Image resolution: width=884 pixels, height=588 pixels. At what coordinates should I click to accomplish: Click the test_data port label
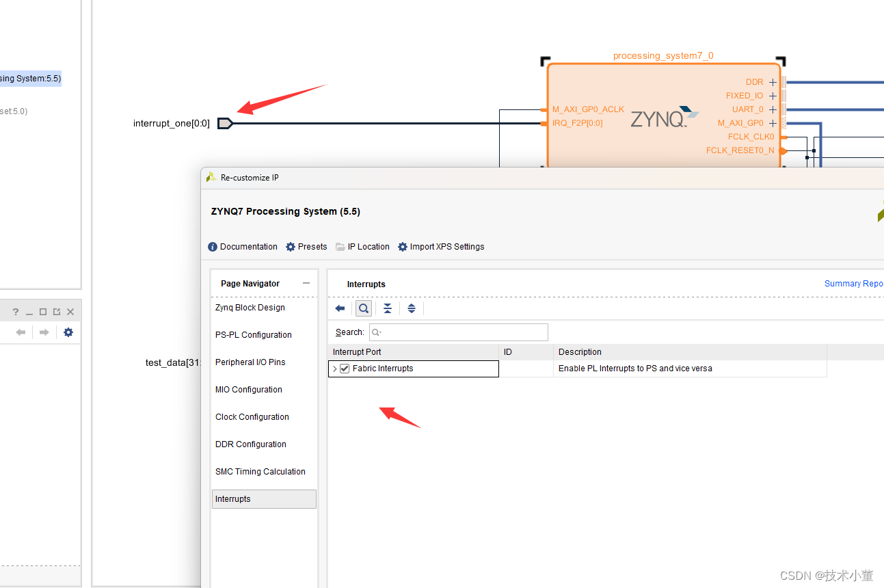[x=173, y=362]
